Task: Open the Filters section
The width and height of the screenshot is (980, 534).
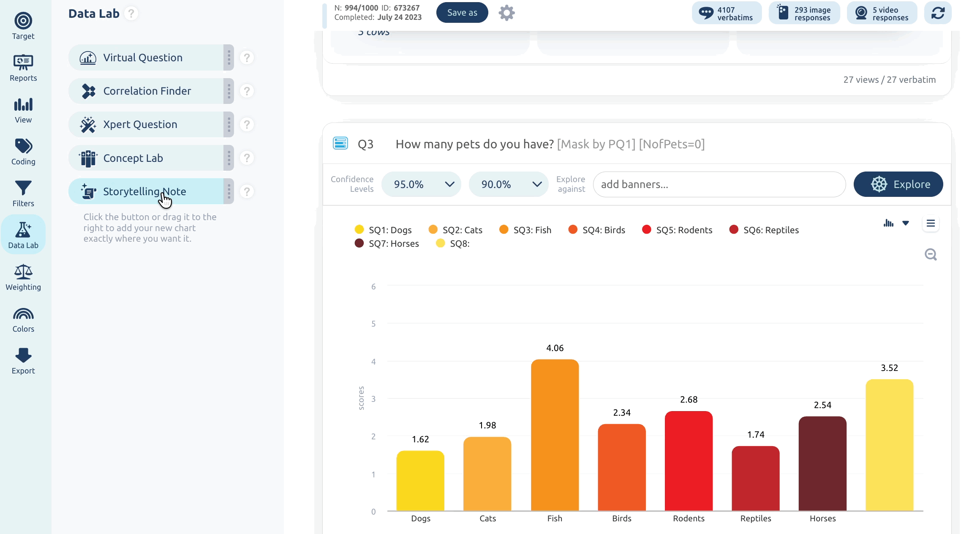Action: (x=23, y=193)
